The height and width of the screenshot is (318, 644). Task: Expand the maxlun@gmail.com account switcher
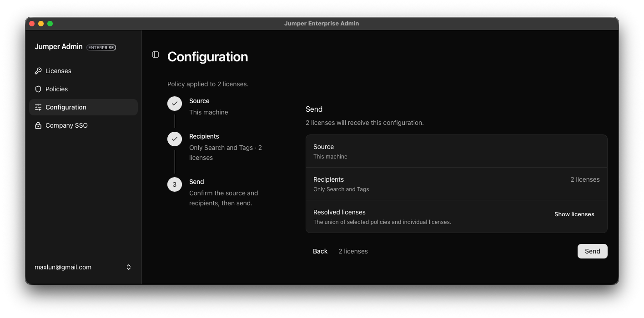(83, 267)
